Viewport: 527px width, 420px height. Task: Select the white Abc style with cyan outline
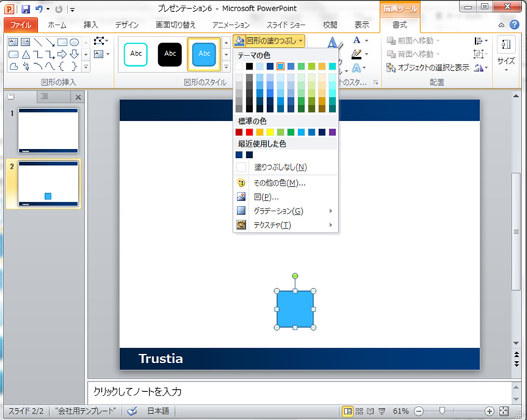(136, 53)
